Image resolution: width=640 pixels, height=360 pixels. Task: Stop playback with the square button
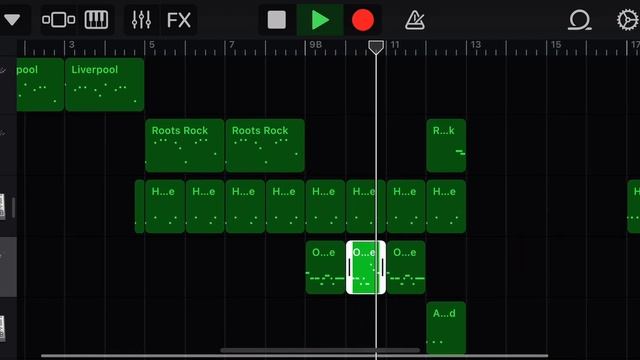276,20
